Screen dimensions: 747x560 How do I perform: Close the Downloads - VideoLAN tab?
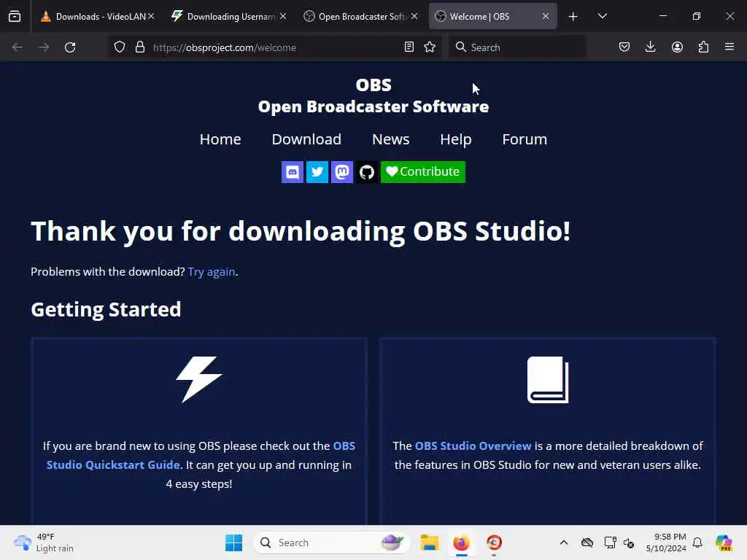151,17
